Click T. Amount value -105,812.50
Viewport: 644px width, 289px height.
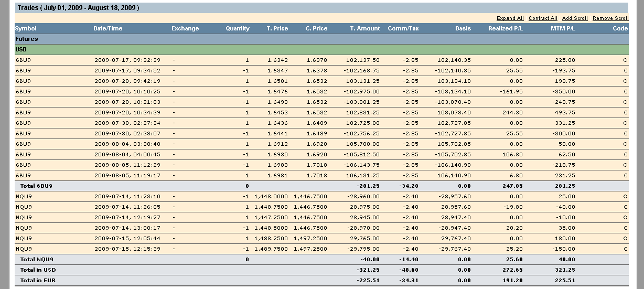click(x=362, y=154)
